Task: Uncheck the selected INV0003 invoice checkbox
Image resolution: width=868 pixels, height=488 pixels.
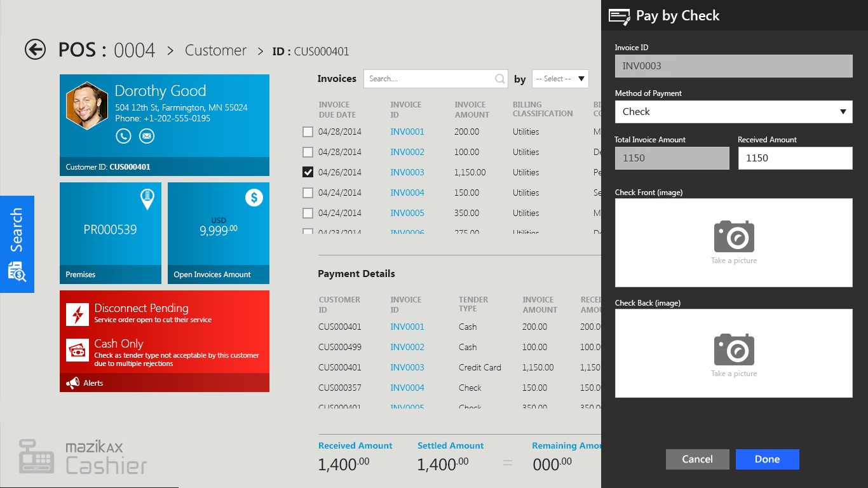Action: [308, 172]
